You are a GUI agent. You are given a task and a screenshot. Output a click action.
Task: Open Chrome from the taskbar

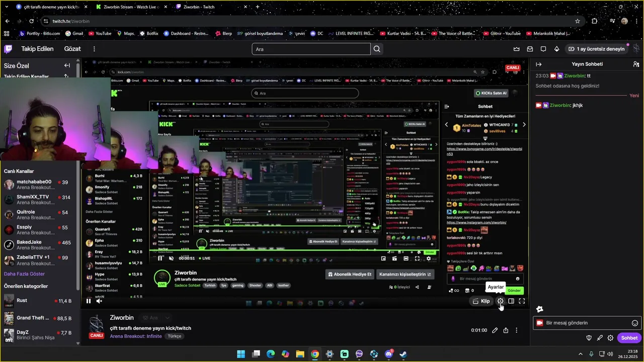tap(314, 354)
